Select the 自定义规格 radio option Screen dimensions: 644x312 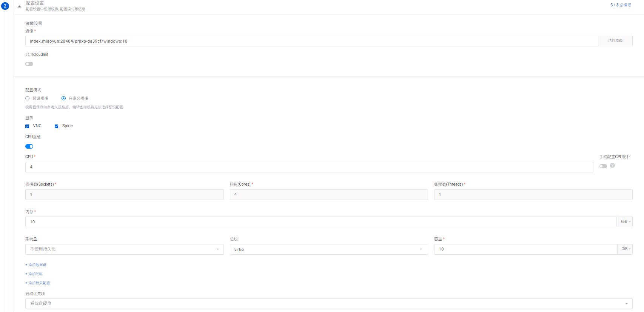coord(63,98)
